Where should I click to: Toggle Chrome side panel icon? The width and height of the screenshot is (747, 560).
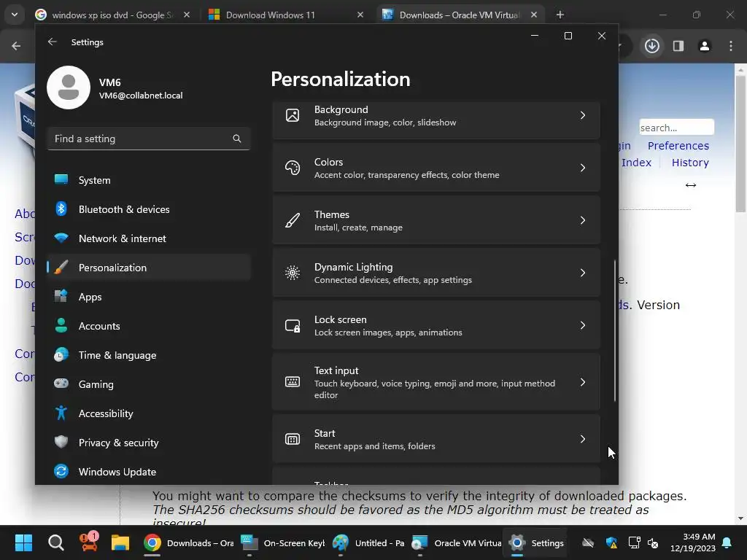pos(678,46)
